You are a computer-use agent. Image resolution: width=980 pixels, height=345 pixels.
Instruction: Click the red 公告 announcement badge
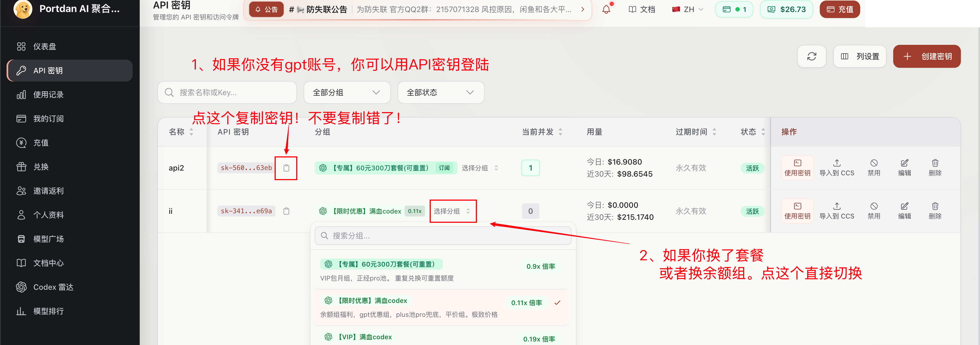pyautogui.click(x=266, y=9)
